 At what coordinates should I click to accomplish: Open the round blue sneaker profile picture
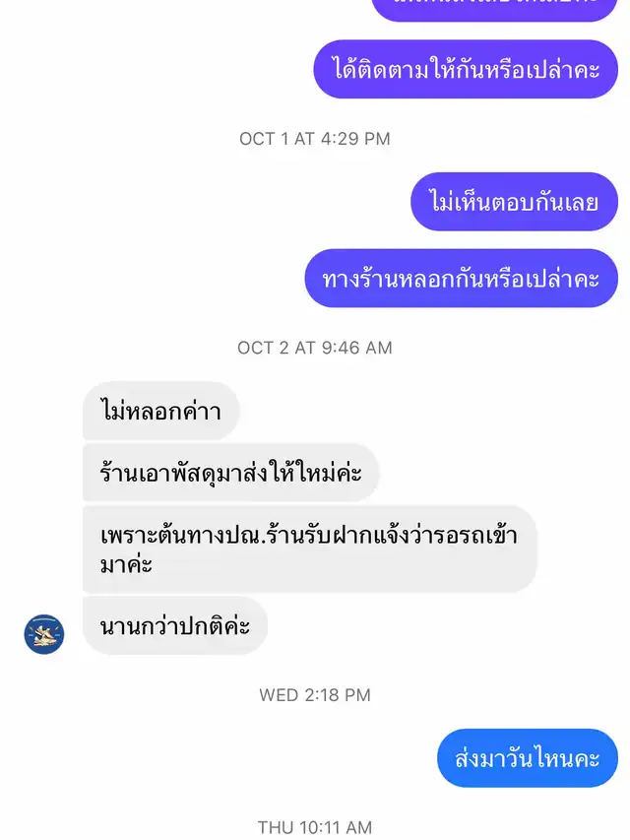[44, 634]
